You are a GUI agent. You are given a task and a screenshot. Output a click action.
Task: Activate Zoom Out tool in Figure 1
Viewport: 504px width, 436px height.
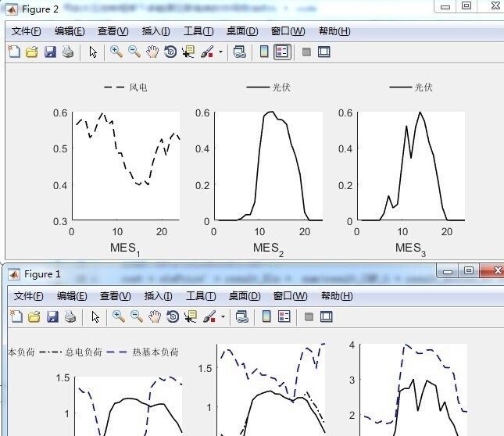pyautogui.click(x=136, y=316)
